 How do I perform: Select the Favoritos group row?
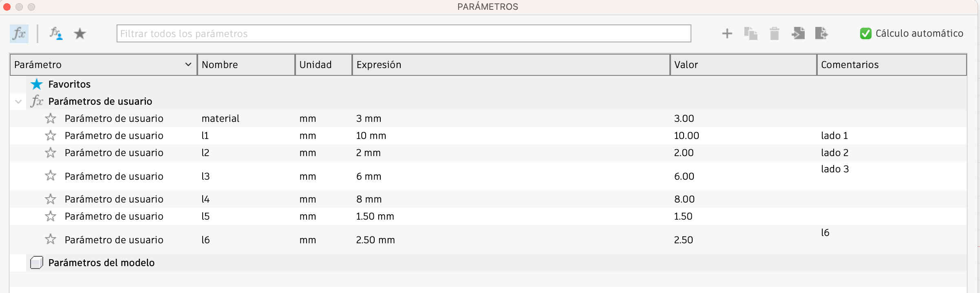tap(69, 84)
